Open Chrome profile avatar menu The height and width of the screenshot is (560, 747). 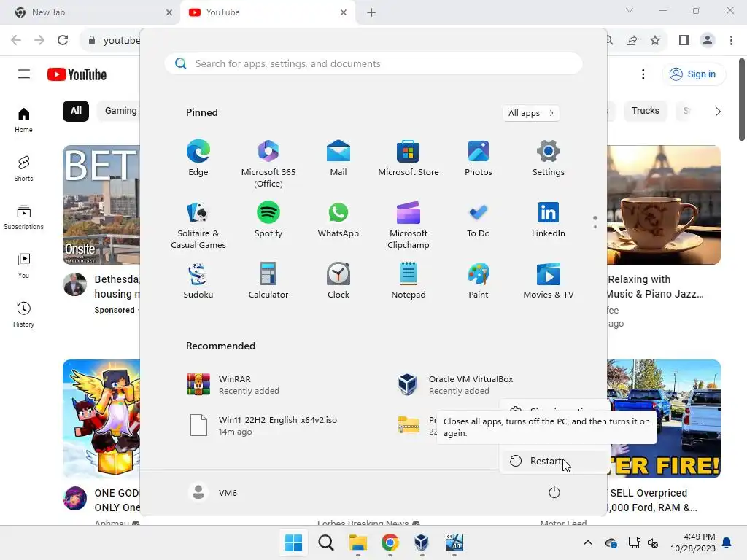point(708,40)
